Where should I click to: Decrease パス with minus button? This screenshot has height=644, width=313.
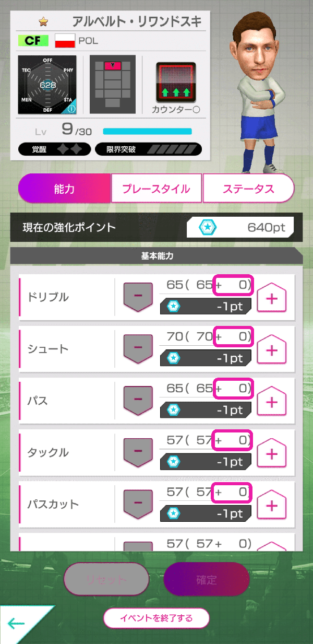(138, 400)
